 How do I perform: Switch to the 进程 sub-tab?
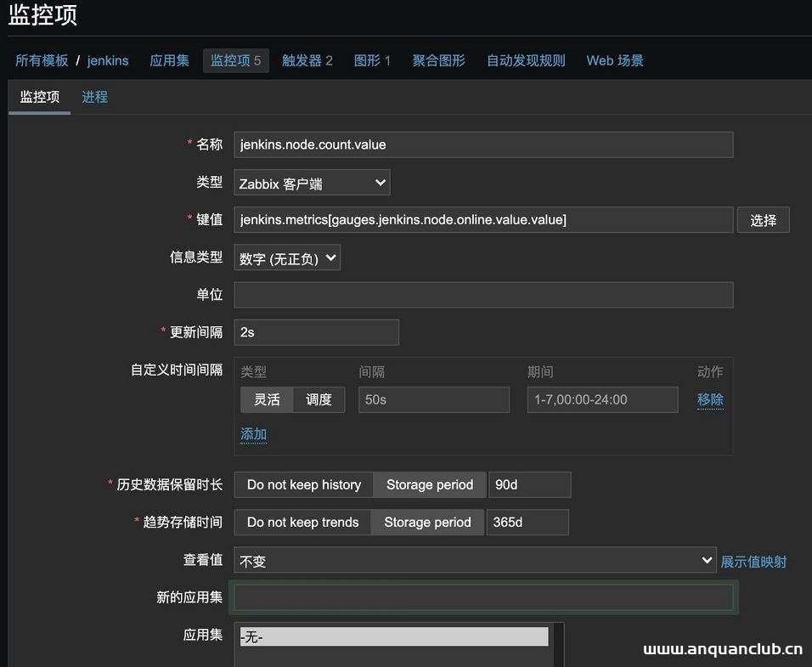(x=94, y=96)
